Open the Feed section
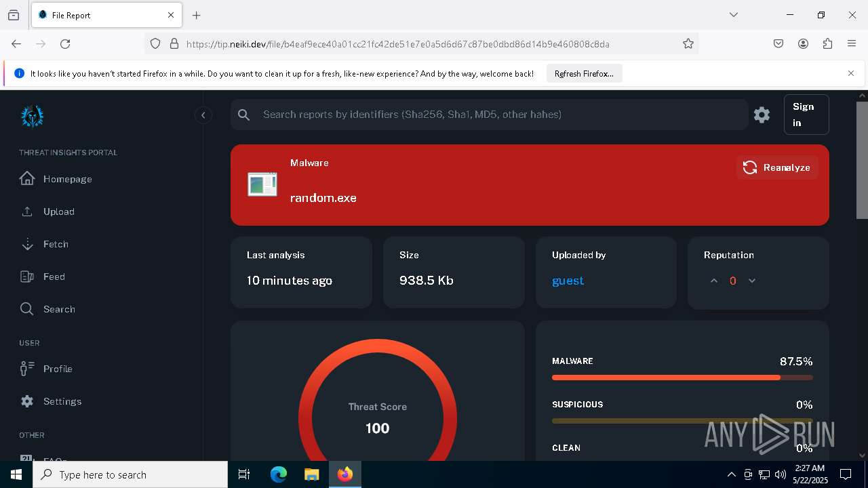Viewport: 868px width, 488px height. point(43,277)
